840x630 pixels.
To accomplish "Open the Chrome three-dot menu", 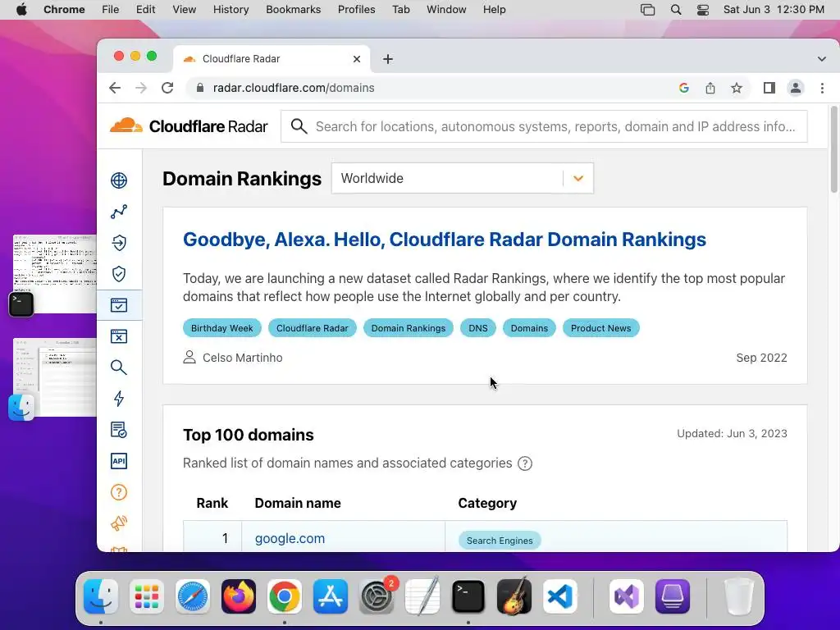I will click(822, 88).
